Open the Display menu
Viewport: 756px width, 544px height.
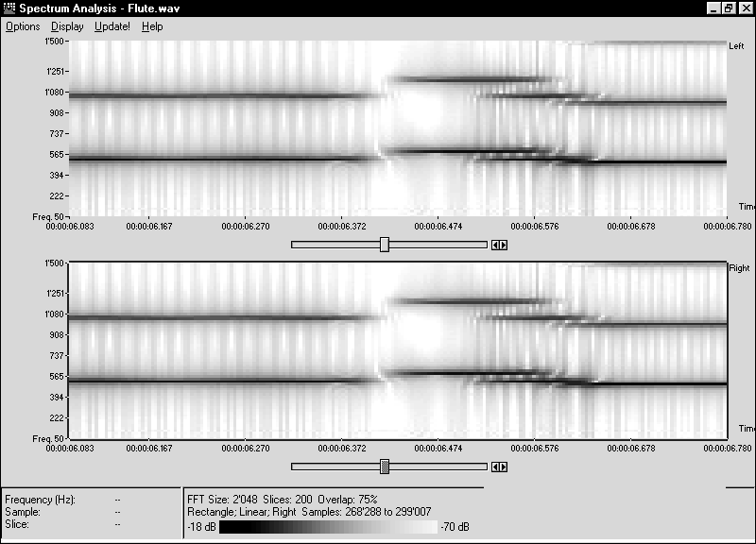coord(67,26)
